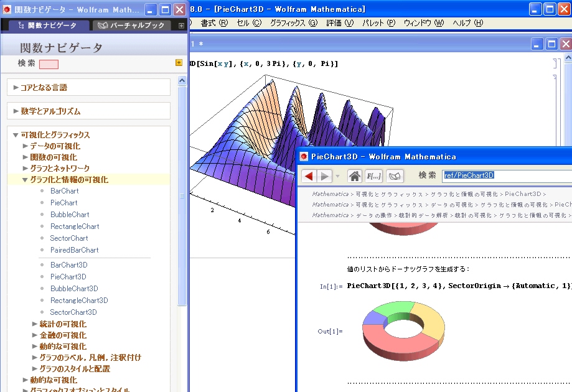Click first breadcrumb グラフ化と情報の可視化 link
This screenshot has width=572, height=392.
click(x=464, y=194)
